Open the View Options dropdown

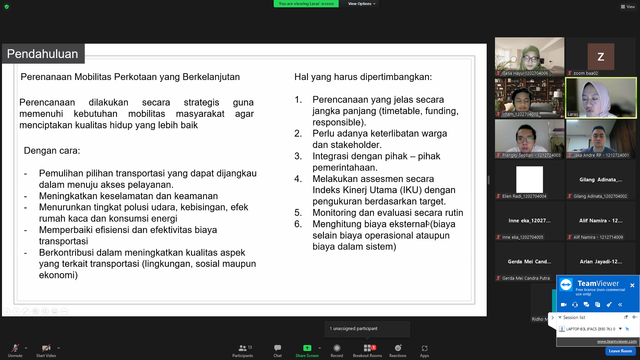pos(362,4)
